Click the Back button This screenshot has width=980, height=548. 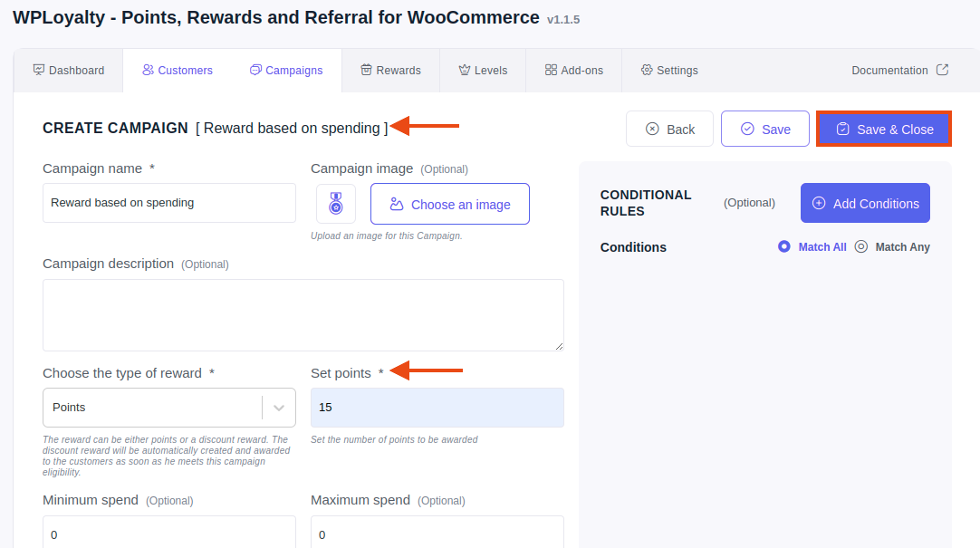tap(669, 129)
